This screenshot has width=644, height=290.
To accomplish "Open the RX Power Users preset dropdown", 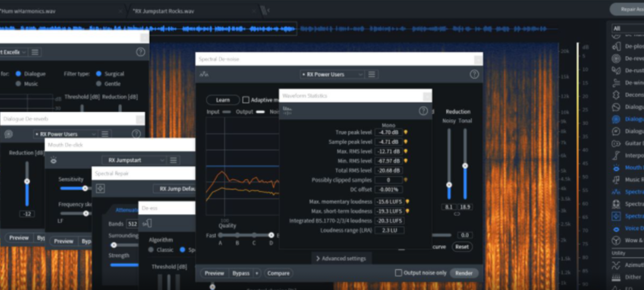I will coord(332,74).
